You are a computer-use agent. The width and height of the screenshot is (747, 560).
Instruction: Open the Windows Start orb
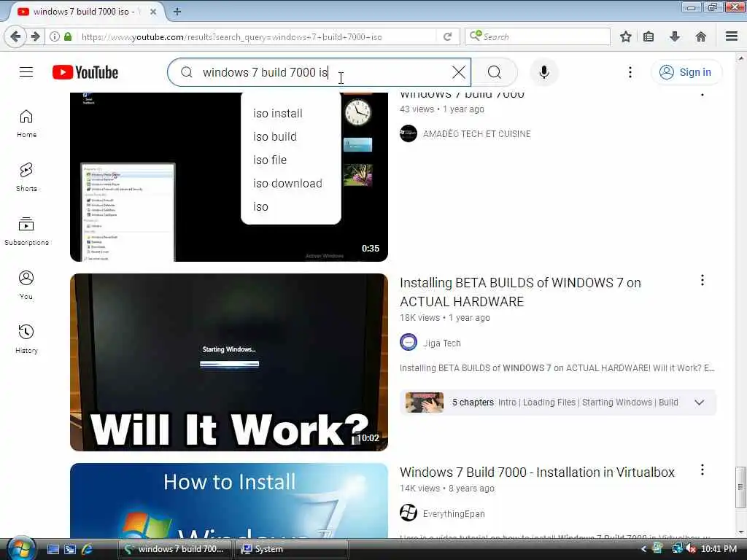click(21, 549)
